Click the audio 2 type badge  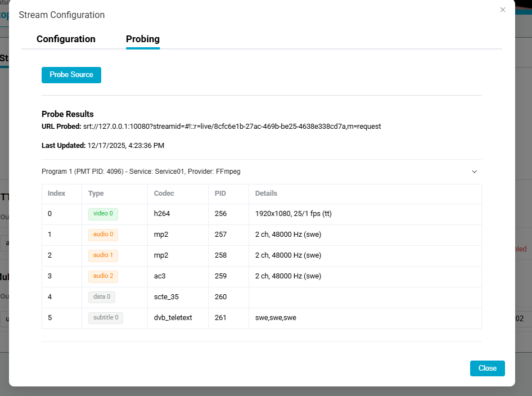pos(103,276)
